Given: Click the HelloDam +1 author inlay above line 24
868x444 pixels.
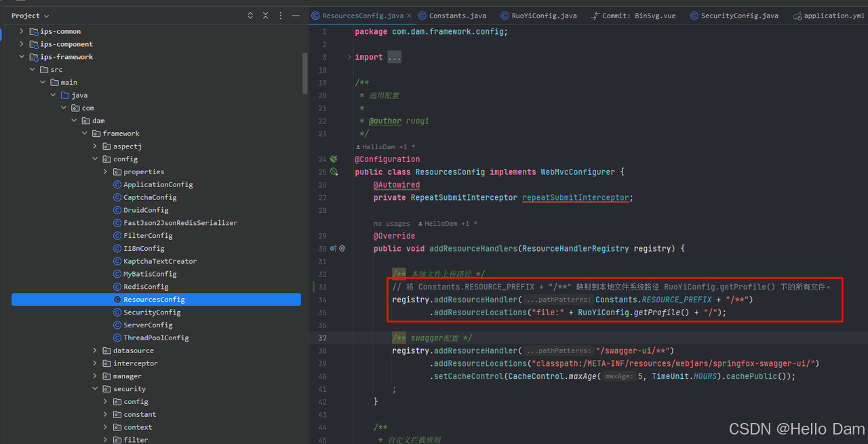Looking at the screenshot, I should pos(384,146).
